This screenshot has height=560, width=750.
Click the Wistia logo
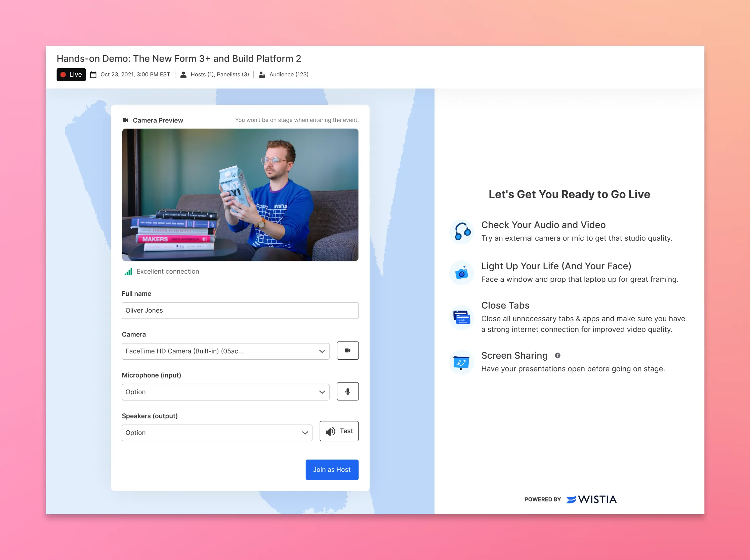click(591, 499)
